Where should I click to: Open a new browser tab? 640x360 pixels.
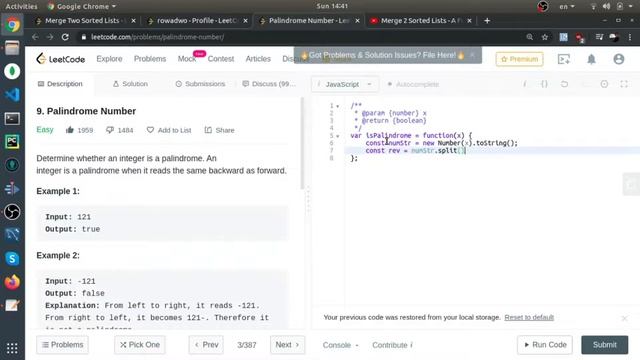coord(487,20)
